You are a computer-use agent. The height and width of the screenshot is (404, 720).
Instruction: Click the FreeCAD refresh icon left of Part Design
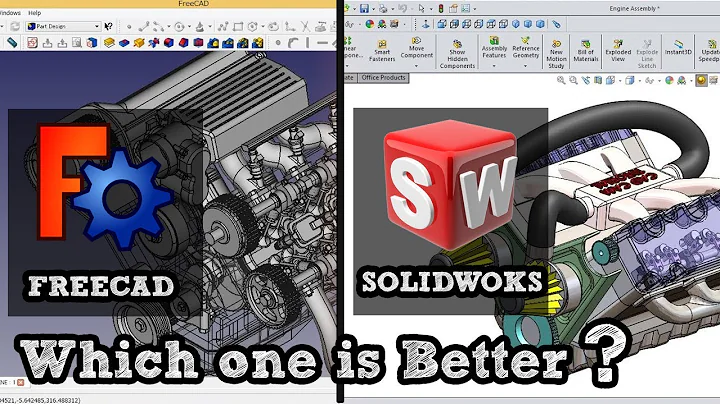15,26
